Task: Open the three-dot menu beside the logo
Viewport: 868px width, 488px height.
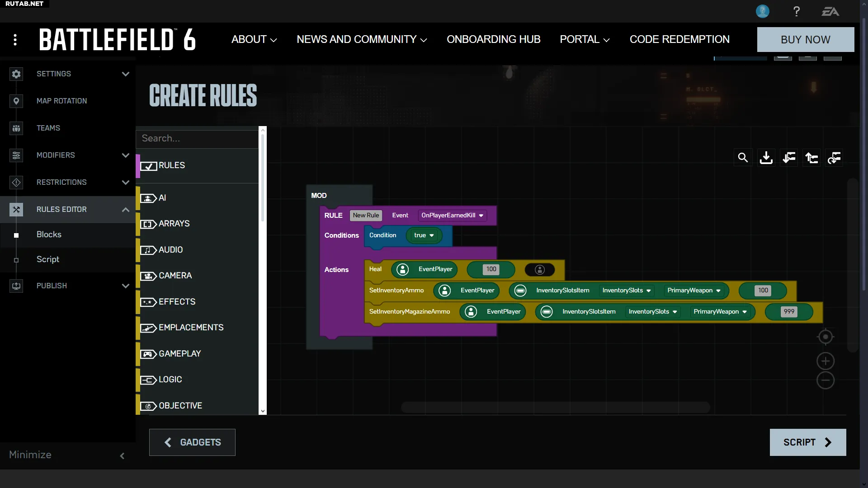Action: [x=15, y=40]
